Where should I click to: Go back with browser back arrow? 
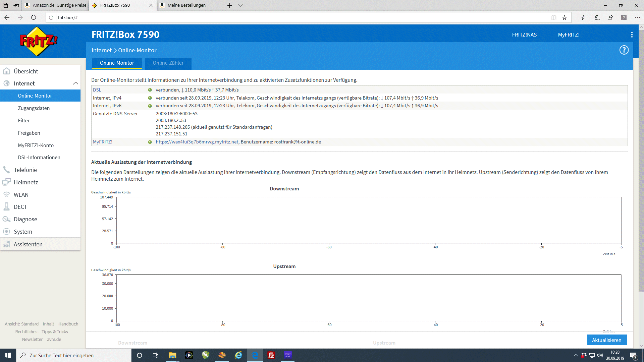tap(7, 17)
